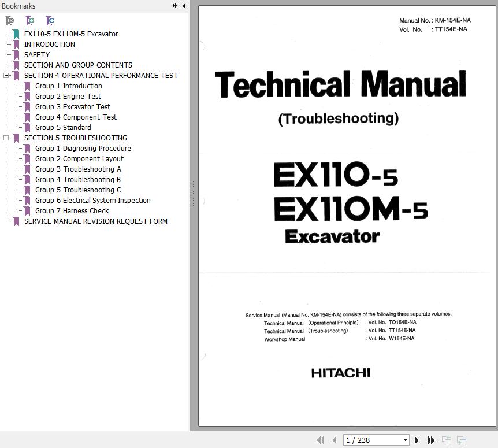
Task: Click the Technical Manual heading on the page
Action: [x=340, y=84]
